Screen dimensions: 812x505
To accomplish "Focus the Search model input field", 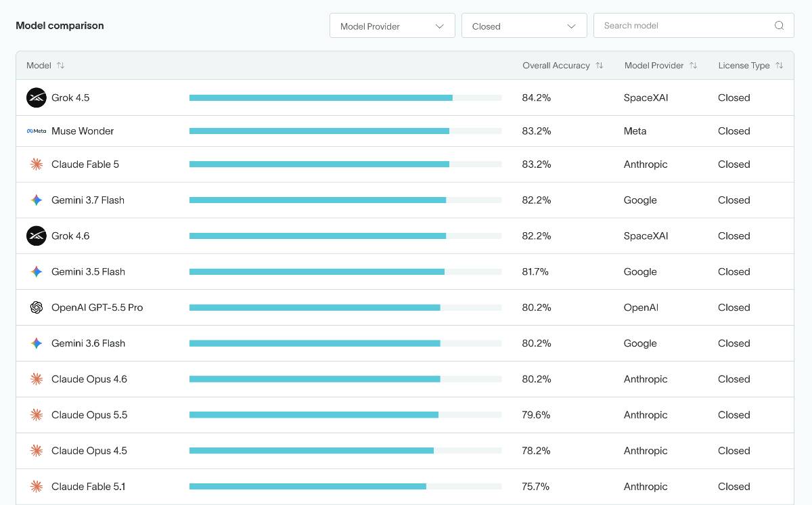I will [x=694, y=26].
